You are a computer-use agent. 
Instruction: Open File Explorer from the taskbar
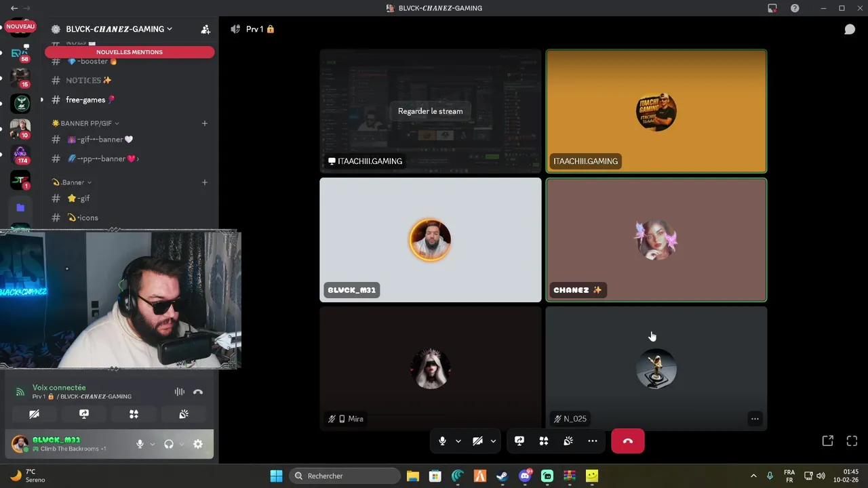pos(413,476)
